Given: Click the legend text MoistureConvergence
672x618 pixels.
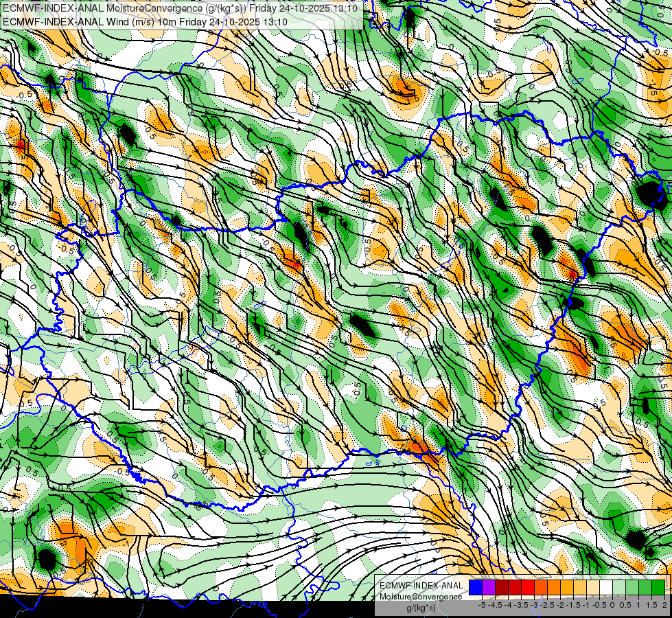Looking at the screenshot, I should click(x=421, y=597).
